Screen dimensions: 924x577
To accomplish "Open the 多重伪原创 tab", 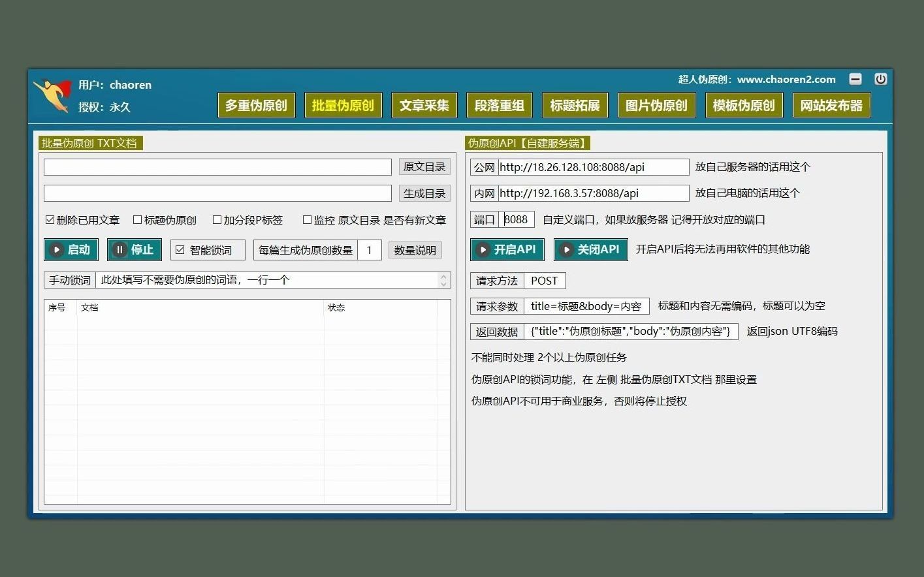I will click(x=256, y=105).
